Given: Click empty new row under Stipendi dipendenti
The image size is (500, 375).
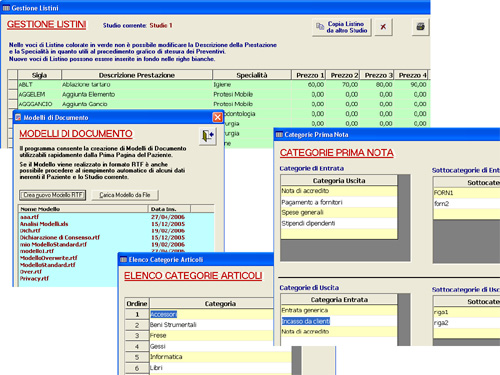Looking at the screenshot, I should (339, 234).
